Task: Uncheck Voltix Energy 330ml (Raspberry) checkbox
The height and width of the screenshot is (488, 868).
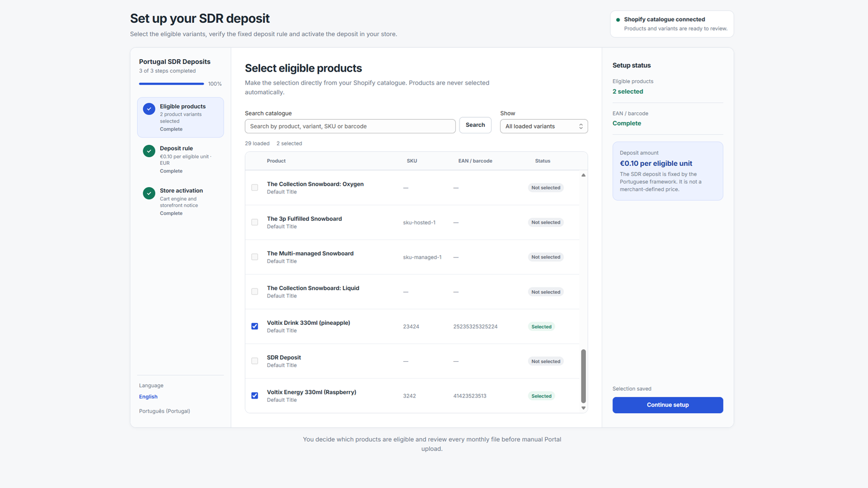Action: click(254, 396)
